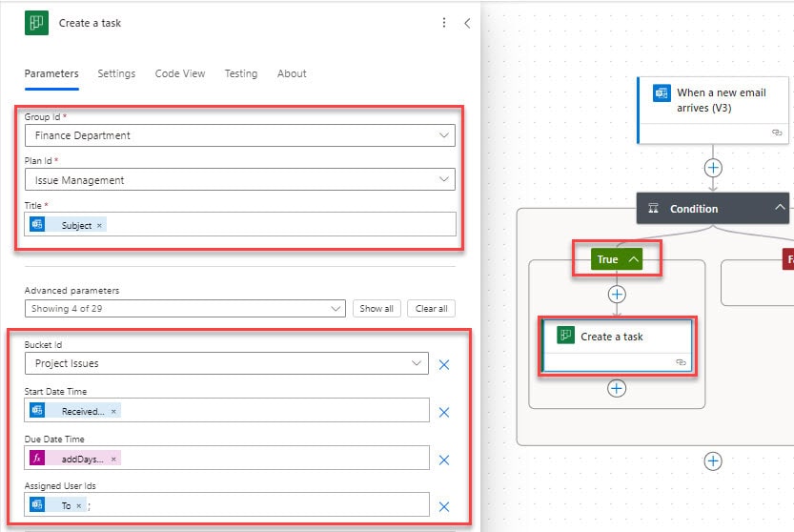Click the Start Date Time input field
This screenshot has height=532, width=794.
point(227,410)
